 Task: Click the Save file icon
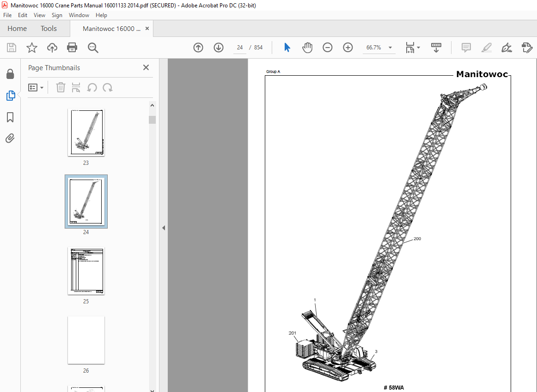12,48
